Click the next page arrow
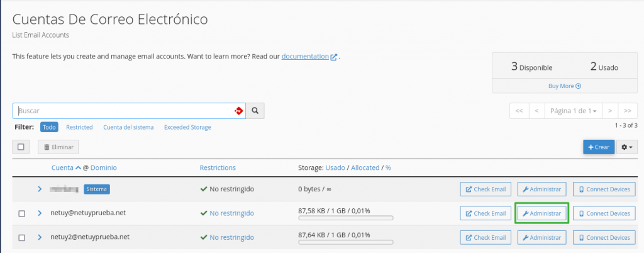This screenshot has height=253, width=644. click(611, 111)
